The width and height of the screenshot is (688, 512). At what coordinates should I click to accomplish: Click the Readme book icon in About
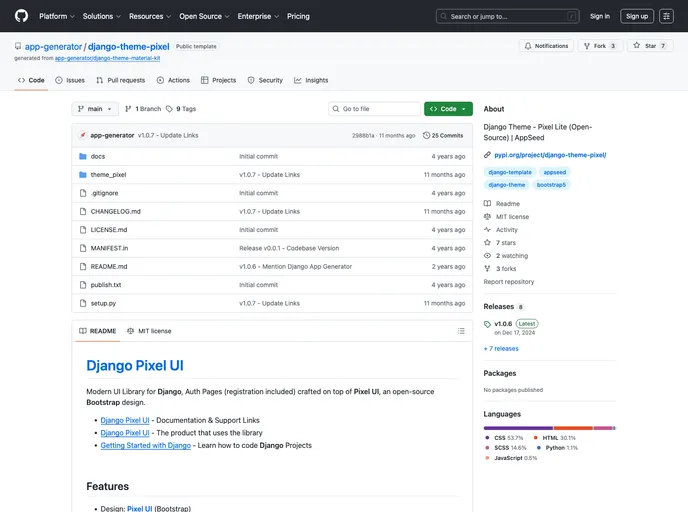(487, 204)
